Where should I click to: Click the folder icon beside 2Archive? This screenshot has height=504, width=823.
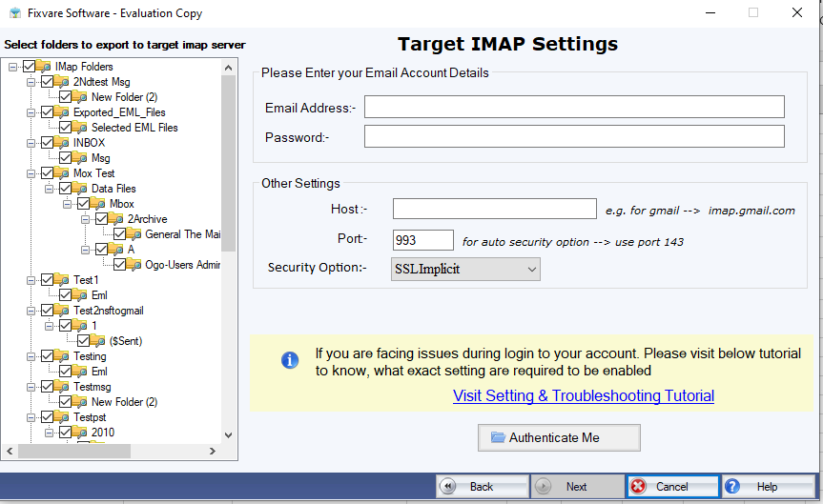coord(116,219)
